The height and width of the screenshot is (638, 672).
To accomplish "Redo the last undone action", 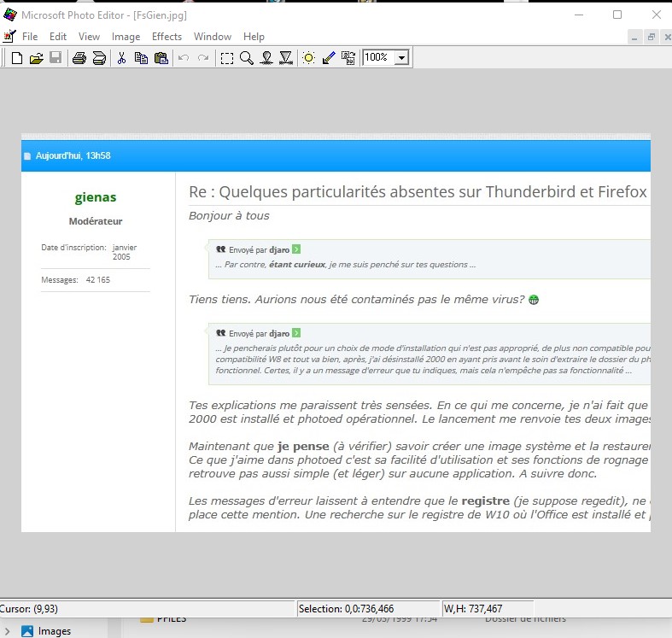I will point(203,58).
